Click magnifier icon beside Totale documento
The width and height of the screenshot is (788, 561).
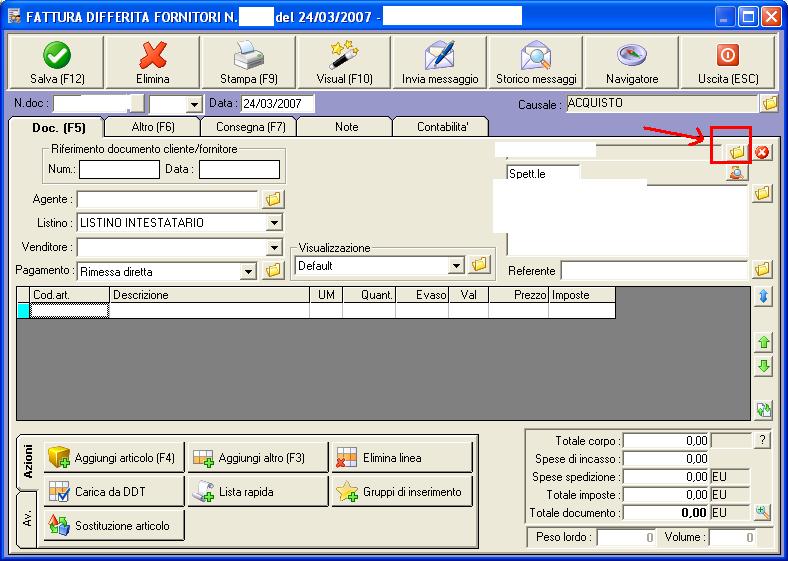(762, 512)
